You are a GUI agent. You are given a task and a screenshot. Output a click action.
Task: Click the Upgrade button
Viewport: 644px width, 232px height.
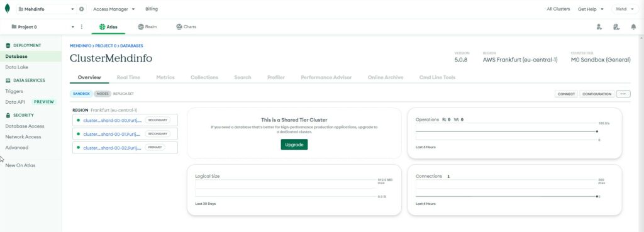[x=294, y=145]
